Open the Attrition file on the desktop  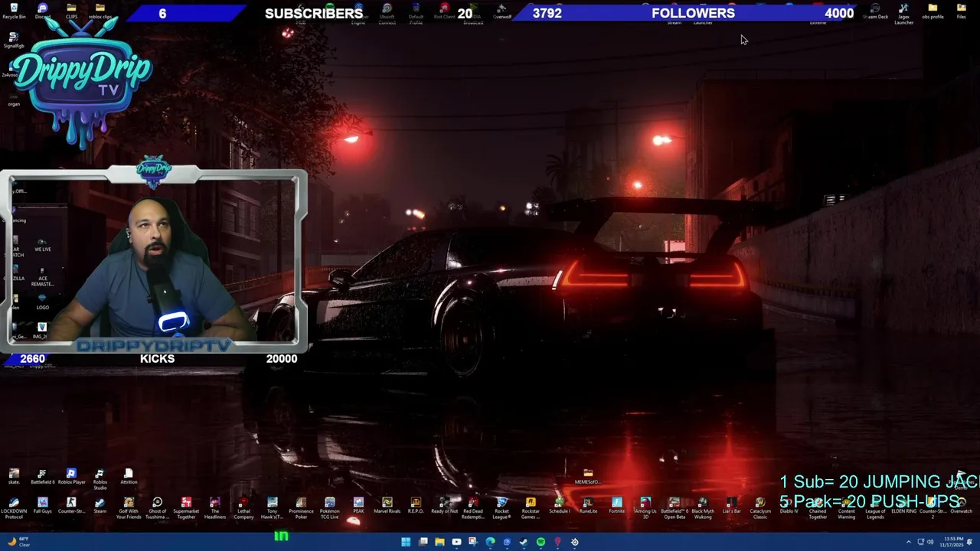tap(129, 477)
